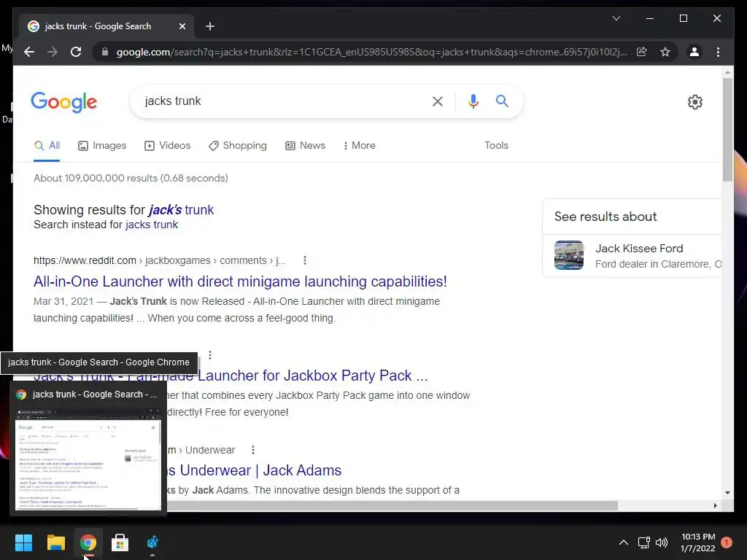Show hidden system tray icons
This screenshot has width=747, height=560.
(623, 542)
